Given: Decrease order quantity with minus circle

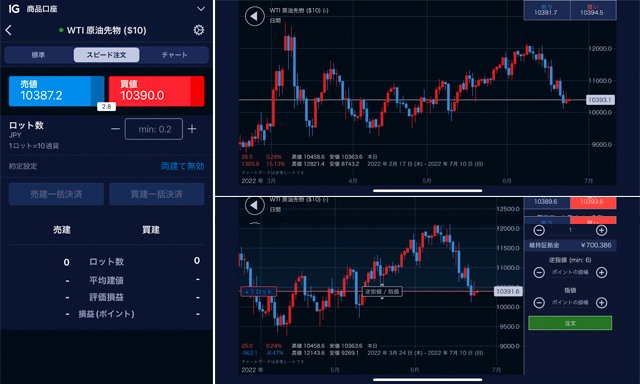Looking at the screenshot, I should pyautogui.click(x=539, y=230).
